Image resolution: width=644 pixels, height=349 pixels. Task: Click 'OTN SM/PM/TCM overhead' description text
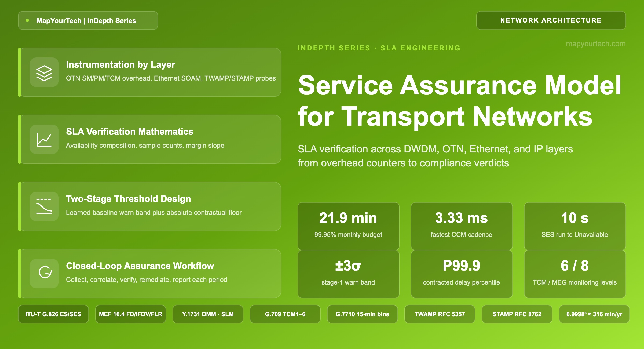(171, 78)
